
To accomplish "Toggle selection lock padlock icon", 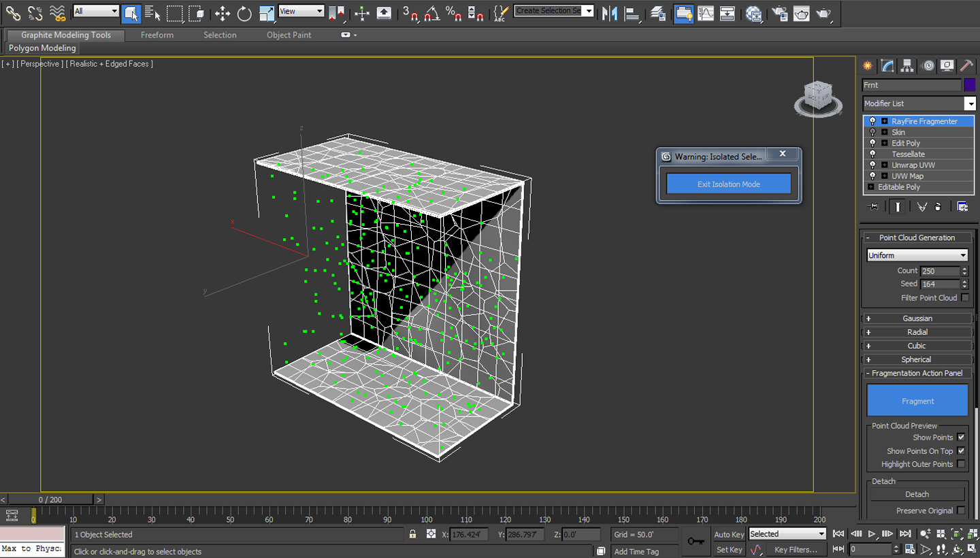I will click(x=412, y=534).
